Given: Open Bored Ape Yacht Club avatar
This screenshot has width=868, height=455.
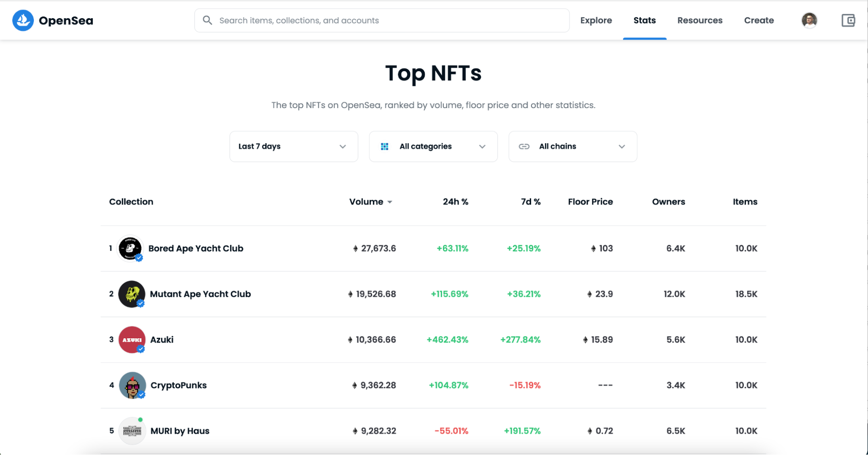Looking at the screenshot, I should point(130,248).
